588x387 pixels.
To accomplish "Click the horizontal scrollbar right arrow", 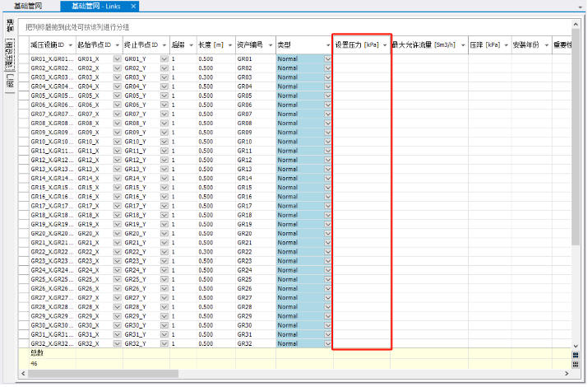I will click(567, 372).
